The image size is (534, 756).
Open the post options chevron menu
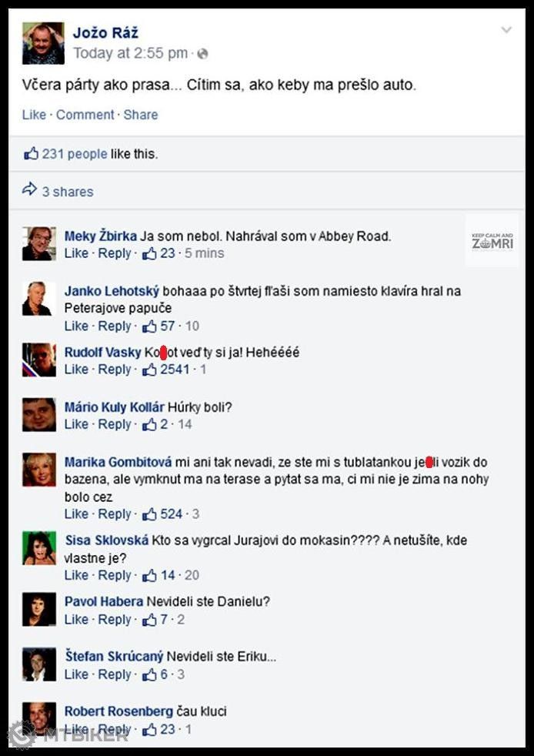tap(506, 30)
